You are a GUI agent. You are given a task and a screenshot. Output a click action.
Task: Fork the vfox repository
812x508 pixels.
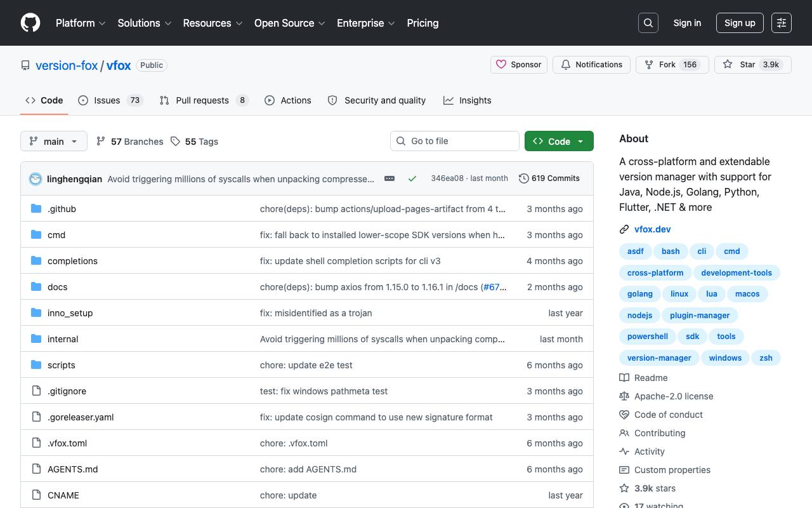[x=672, y=65]
